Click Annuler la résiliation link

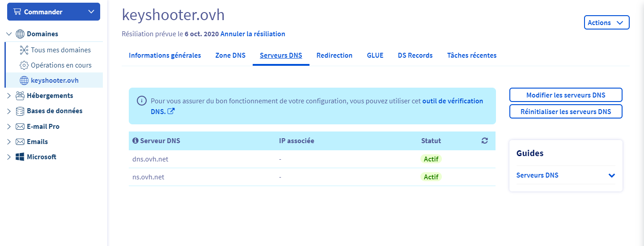click(x=253, y=34)
